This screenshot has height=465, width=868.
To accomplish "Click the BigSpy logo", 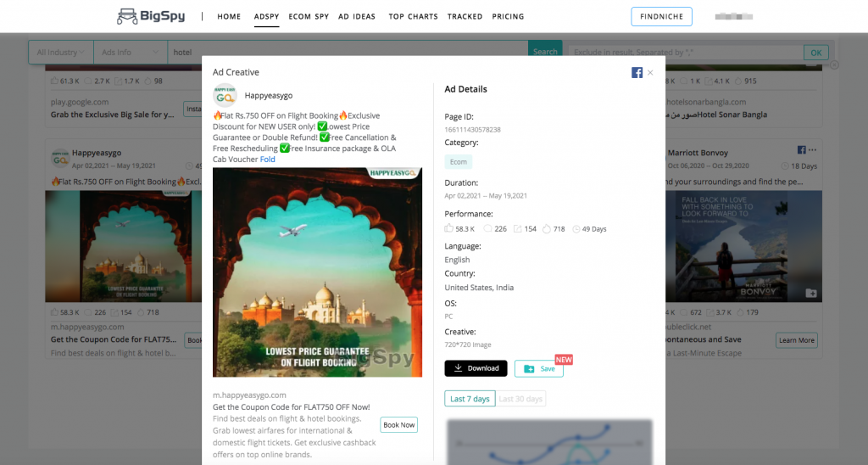I will coord(151,16).
